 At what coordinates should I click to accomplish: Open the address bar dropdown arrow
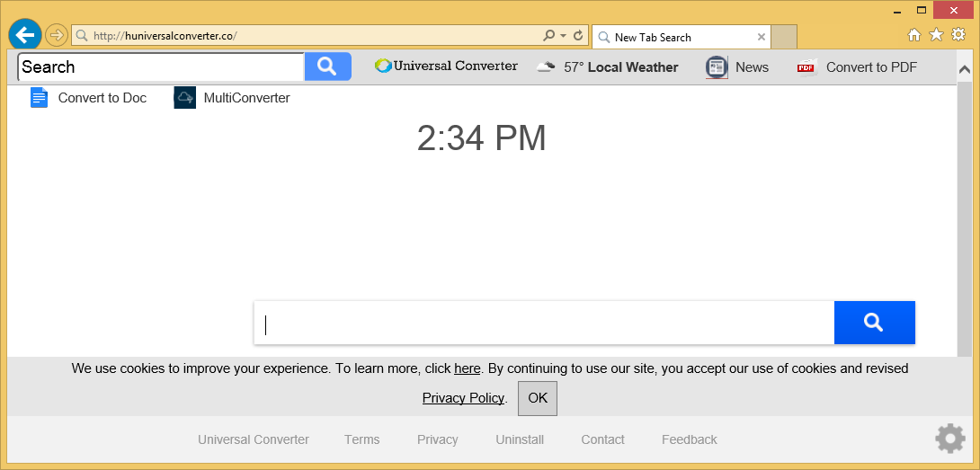564,36
